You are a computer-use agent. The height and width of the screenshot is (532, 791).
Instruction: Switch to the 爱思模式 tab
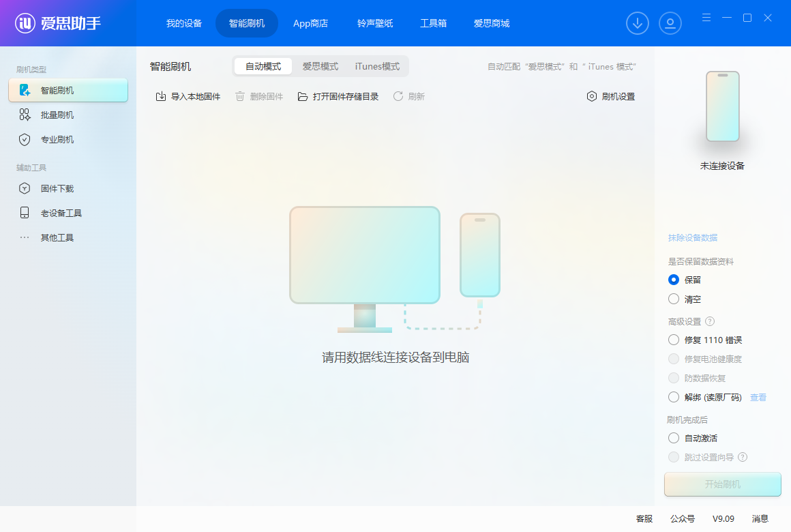320,66
